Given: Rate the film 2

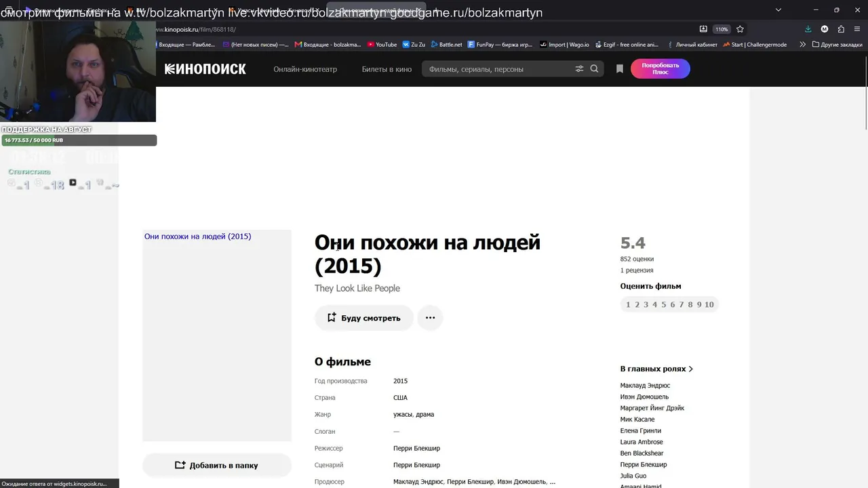Looking at the screenshot, I should coord(637,305).
